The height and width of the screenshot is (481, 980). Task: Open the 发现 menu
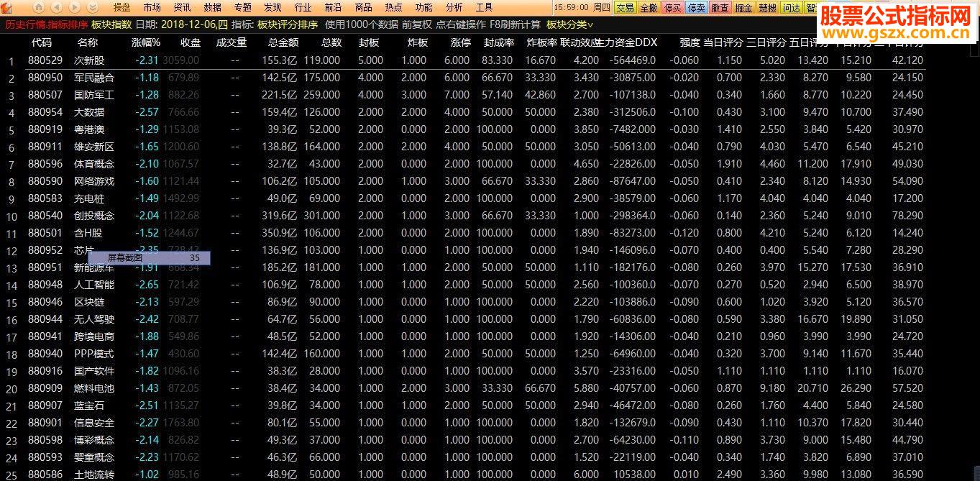pyautogui.click(x=273, y=7)
